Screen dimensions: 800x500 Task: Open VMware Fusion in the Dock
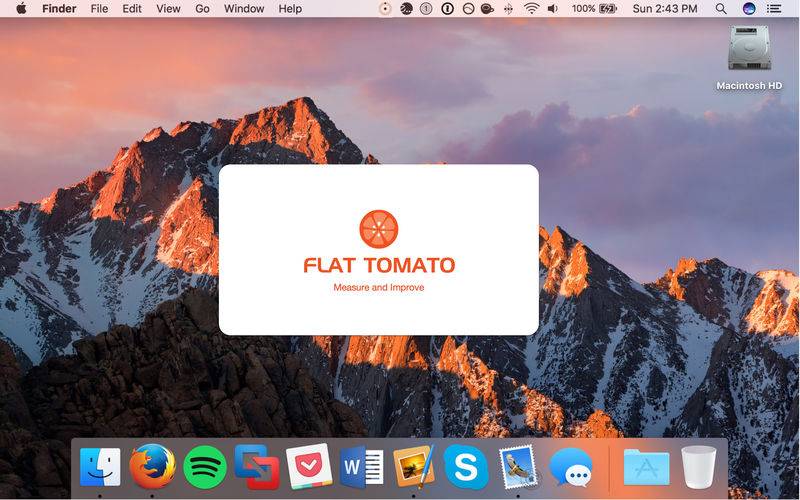tap(257, 466)
